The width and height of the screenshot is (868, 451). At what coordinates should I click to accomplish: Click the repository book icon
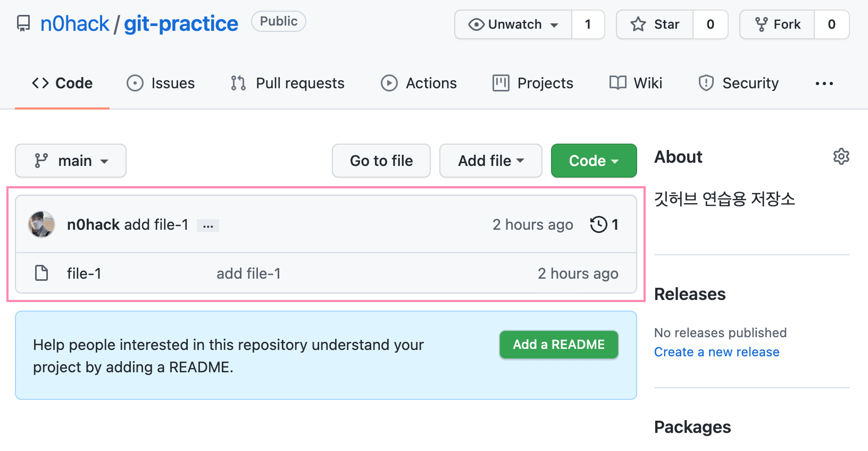click(x=23, y=24)
